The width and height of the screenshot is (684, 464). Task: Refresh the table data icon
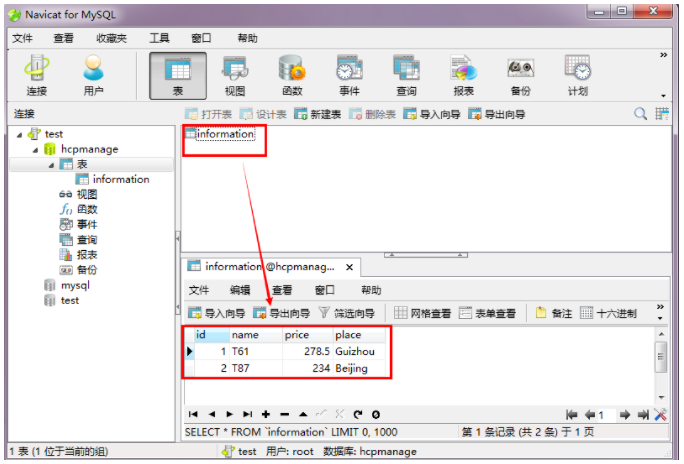tap(358, 414)
